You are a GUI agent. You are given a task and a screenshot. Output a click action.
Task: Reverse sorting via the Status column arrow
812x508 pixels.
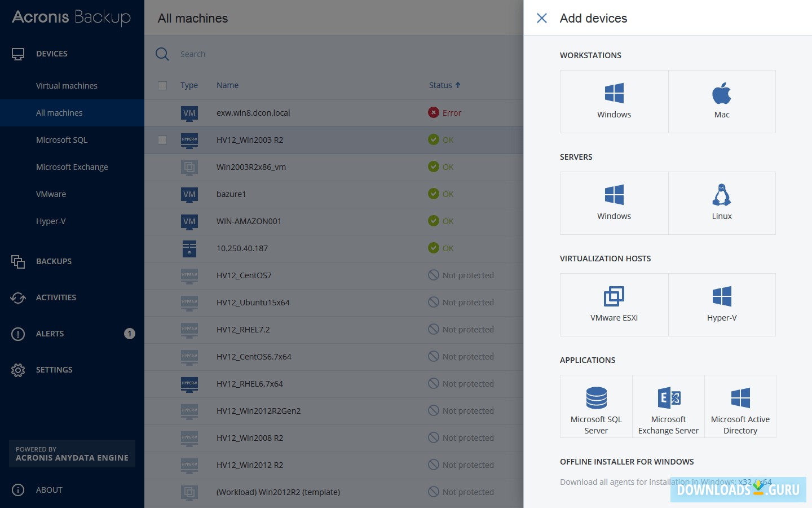click(457, 85)
